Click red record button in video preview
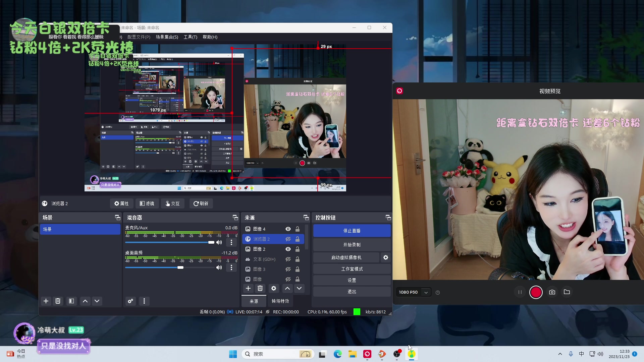 [x=536, y=292]
